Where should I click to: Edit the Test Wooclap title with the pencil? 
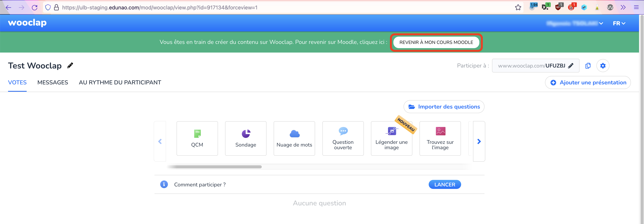click(70, 65)
